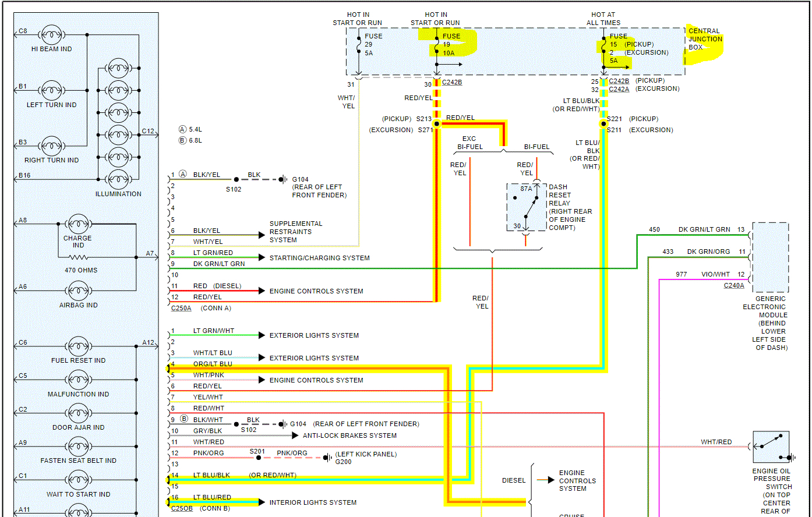Click the LT BLU/RED wire label
812x517 pixels.
pos(212,497)
